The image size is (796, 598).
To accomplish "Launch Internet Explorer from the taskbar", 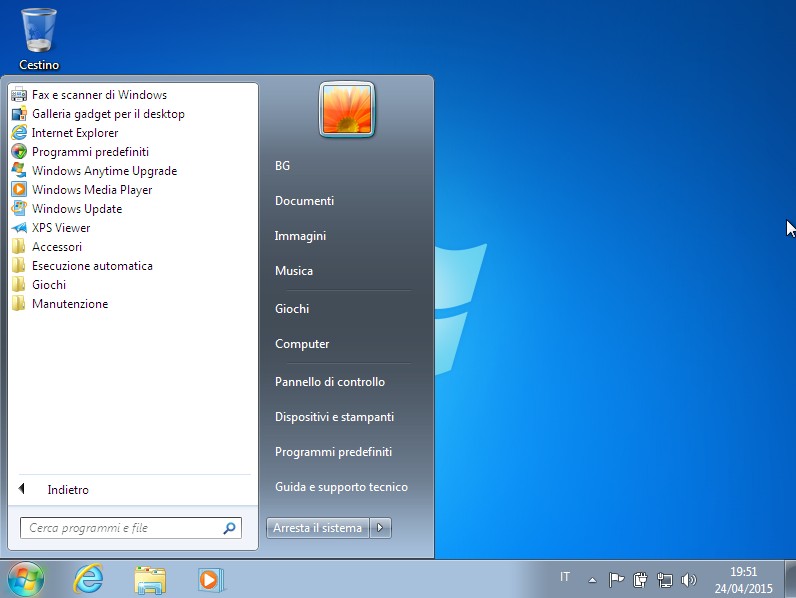I will pos(88,579).
